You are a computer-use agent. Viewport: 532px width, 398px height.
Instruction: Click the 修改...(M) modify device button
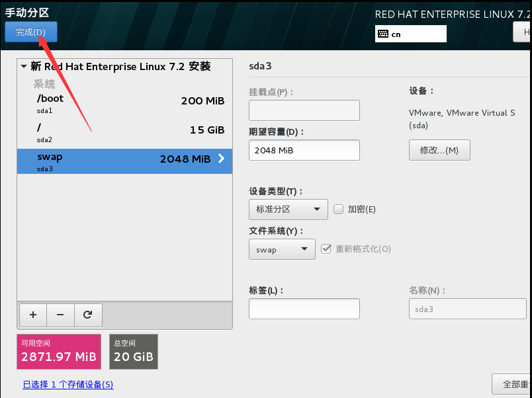point(439,150)
